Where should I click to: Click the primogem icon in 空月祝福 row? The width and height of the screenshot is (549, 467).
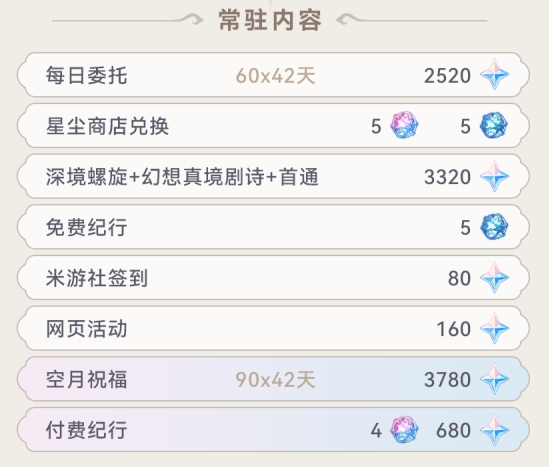click(x=494, y=379)
